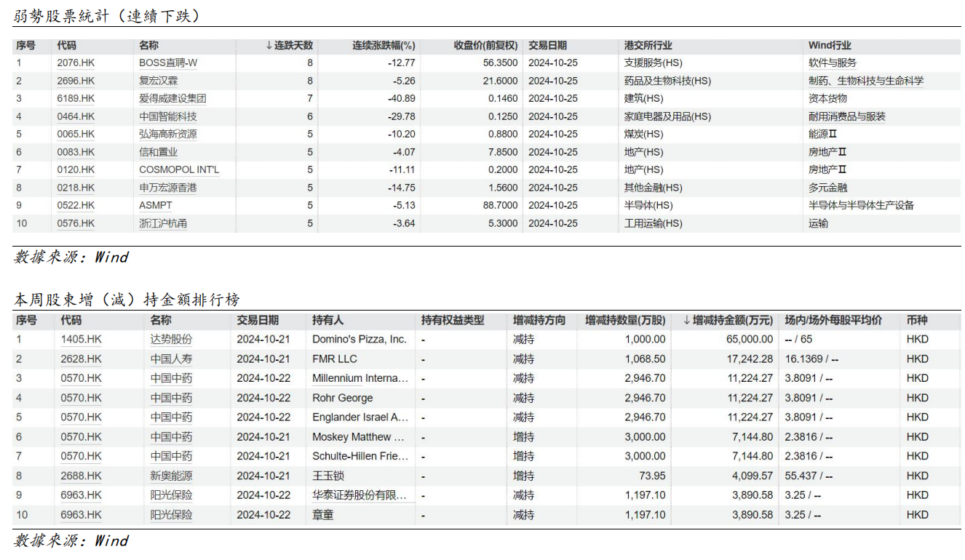Select holder Domino's Pizza, Inc.
The width and height of the screenshot is (965, 560).
tap(359, 340)
